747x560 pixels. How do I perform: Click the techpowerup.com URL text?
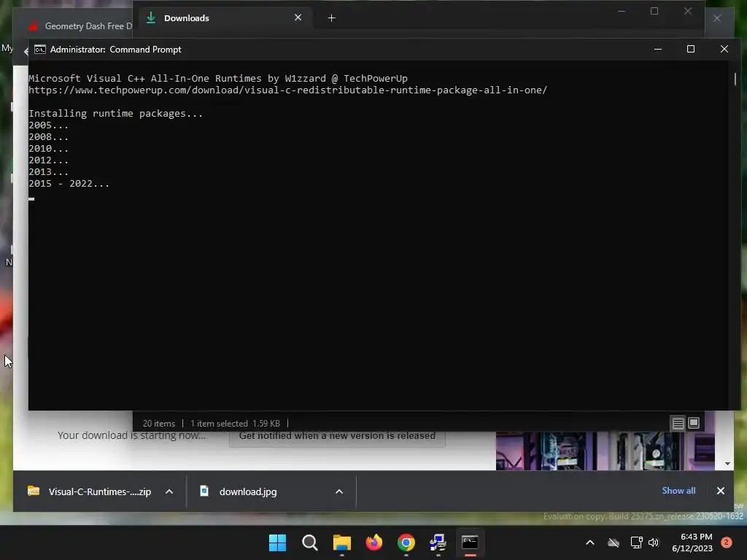[x=287, y=90]
